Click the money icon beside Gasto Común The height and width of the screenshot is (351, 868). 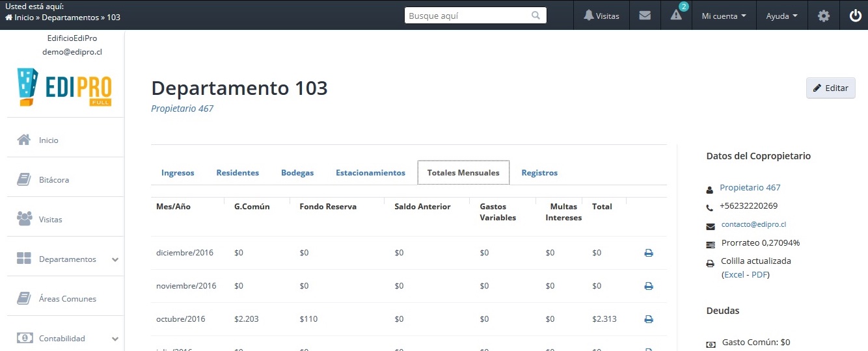point(711,344)
